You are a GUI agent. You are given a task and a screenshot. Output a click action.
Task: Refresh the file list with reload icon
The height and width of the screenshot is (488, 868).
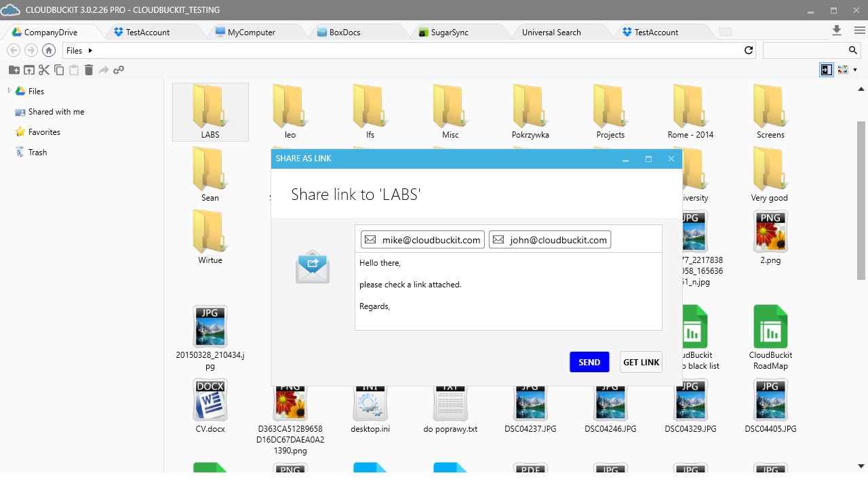coord(749,50)
